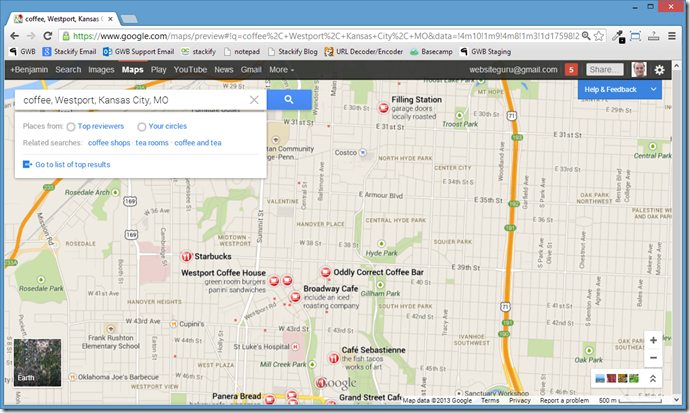This screenshot has height=413, width=690.
Task: Open YouTube in the Google bar
Action: (x=190, y=69)
